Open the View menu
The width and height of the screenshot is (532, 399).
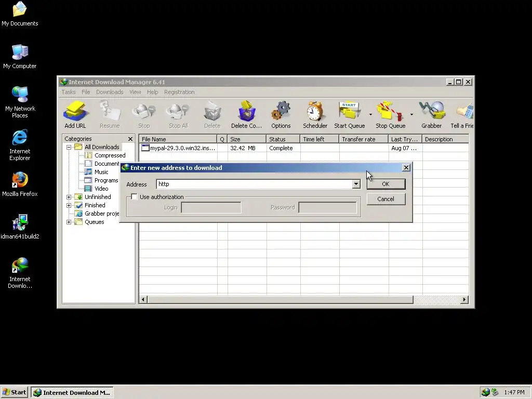[x=135, y=92]
